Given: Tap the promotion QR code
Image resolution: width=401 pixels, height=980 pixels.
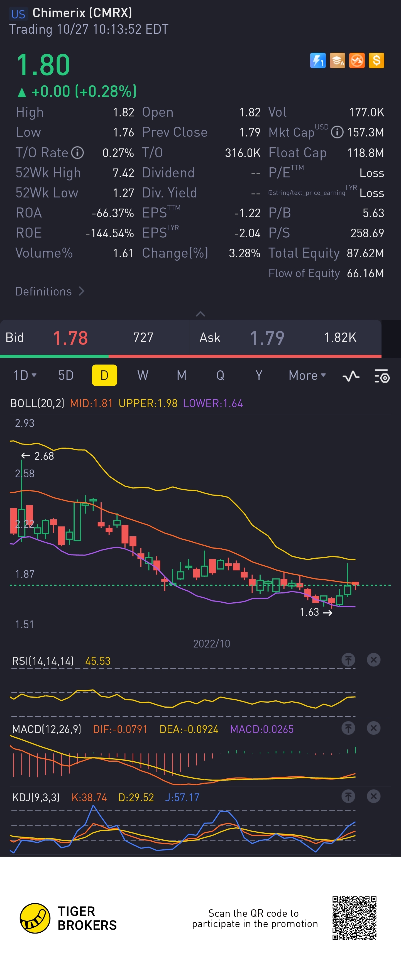Looking at the screenshot, I should tap(354, 918).
